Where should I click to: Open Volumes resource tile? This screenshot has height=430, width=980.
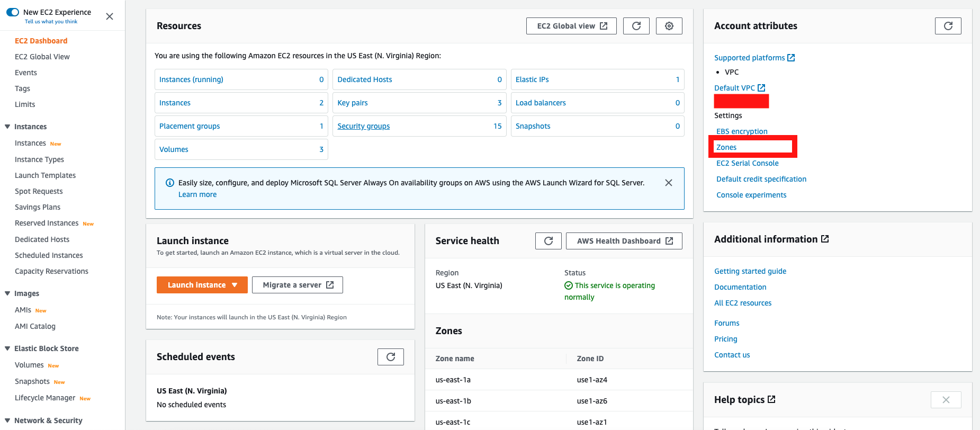coord(241,149)
